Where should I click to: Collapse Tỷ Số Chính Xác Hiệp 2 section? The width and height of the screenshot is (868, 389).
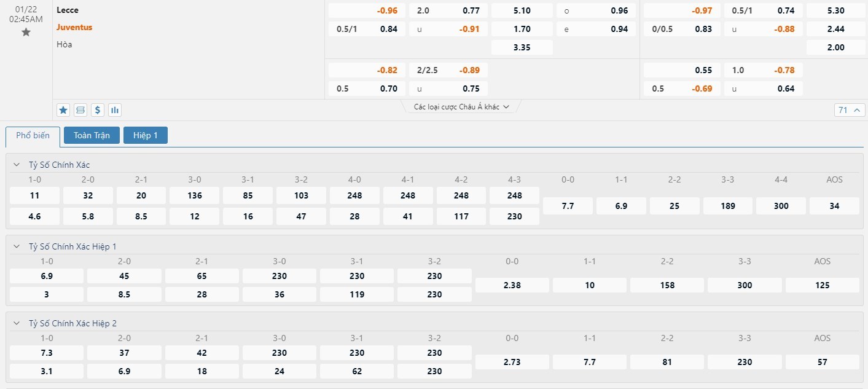pos(17,323)
